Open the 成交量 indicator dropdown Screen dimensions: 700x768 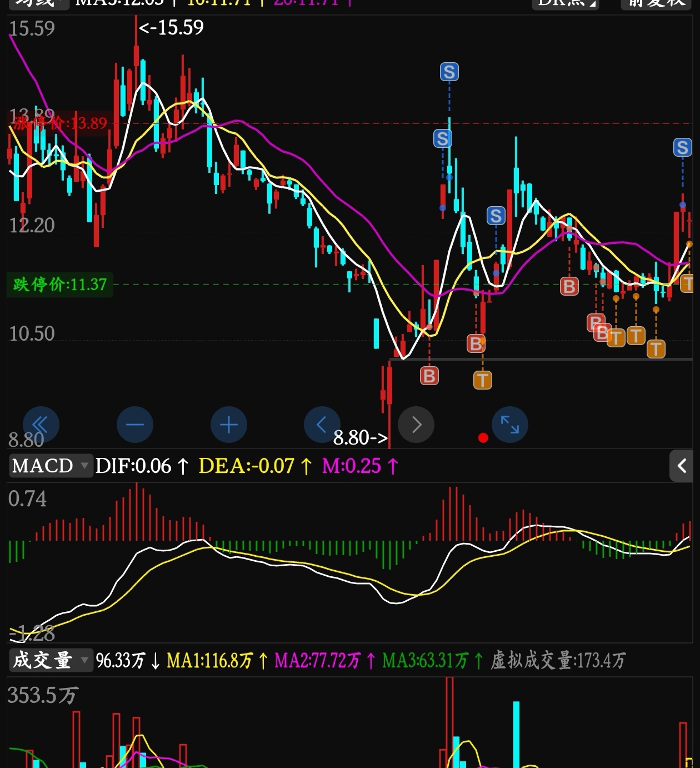pyautogui.click(x=50, y=660)
